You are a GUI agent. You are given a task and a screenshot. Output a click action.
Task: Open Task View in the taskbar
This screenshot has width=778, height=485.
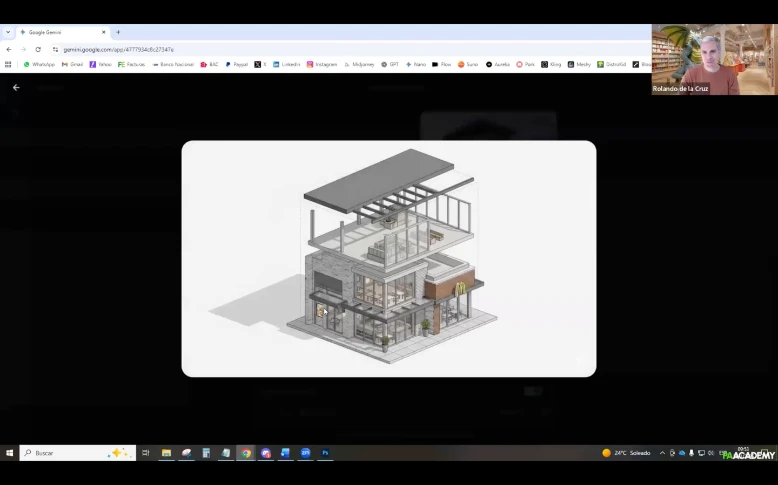click(x=146, y=453)
